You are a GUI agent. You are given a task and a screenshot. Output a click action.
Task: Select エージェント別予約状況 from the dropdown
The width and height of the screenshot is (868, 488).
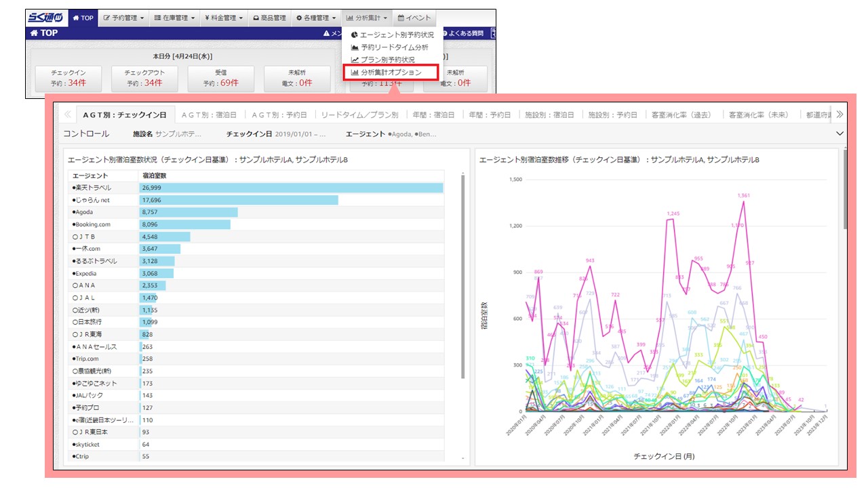click(392, 35)
